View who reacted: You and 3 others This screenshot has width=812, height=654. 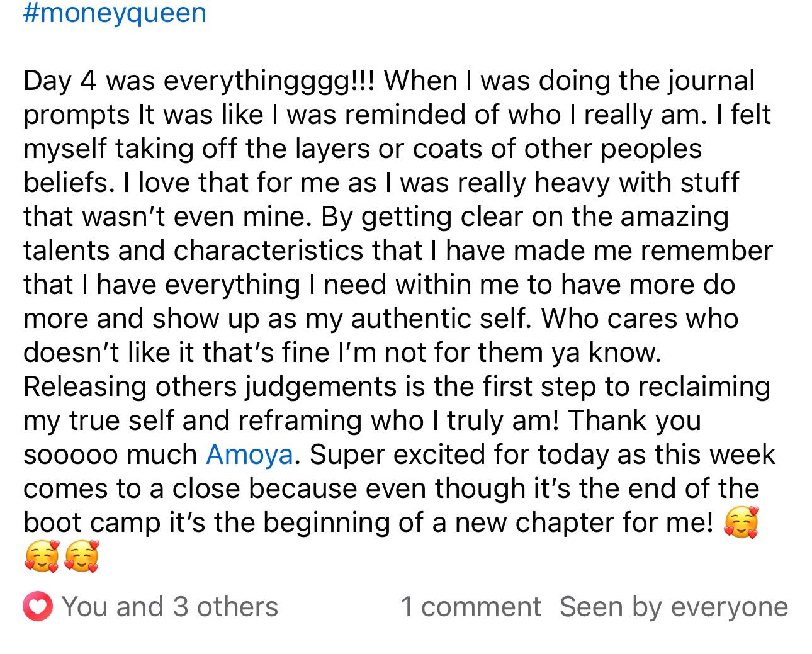tap(169, 607)
